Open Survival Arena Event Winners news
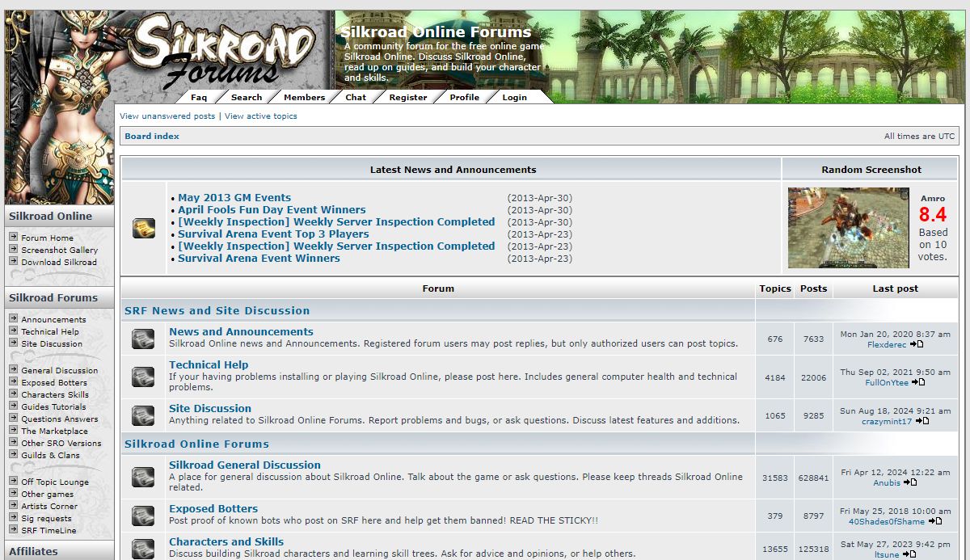Viewport: 970px width, 560px height. tap(259, 258)
